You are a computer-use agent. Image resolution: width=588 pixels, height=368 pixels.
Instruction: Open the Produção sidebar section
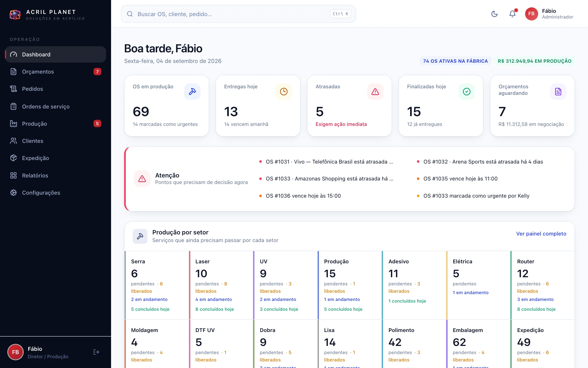(x=56, y=123)
